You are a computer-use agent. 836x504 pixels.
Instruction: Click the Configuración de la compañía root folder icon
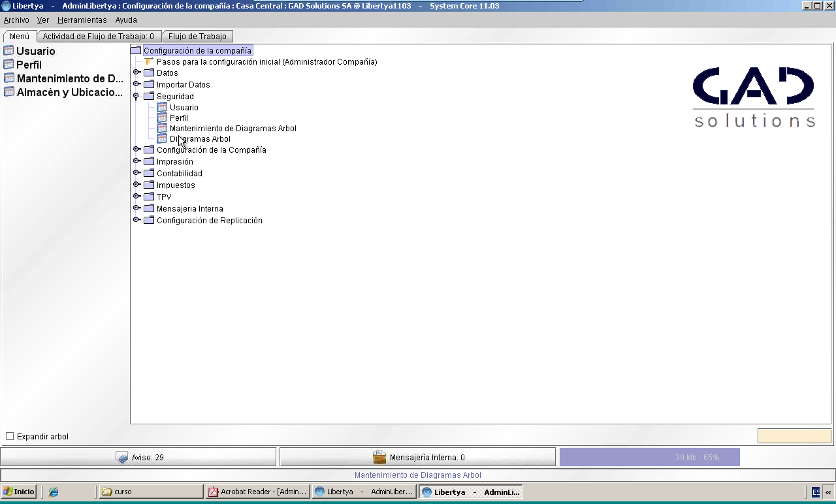pyautogui.click(x=136, y=50)
